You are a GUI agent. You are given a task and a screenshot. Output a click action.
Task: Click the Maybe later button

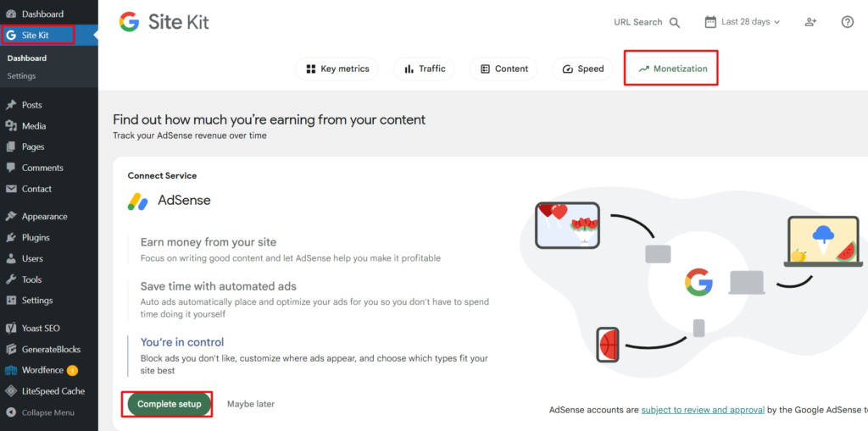(x=251, y=404)
